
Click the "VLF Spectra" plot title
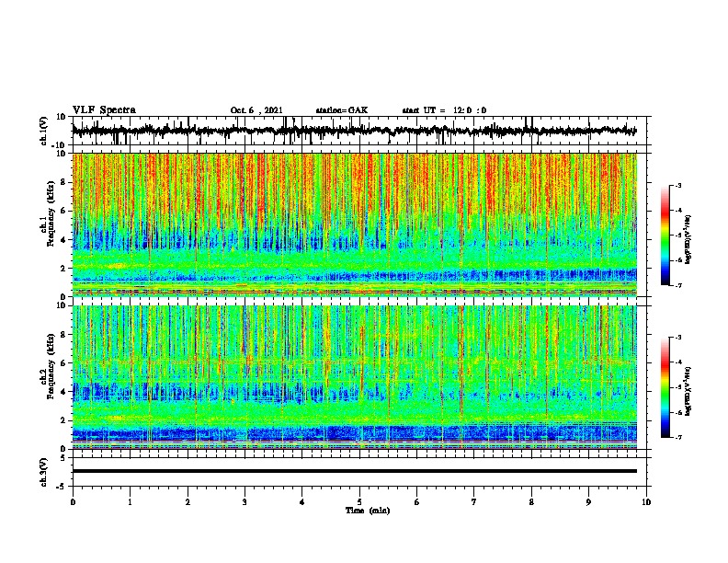pos(104,110)
